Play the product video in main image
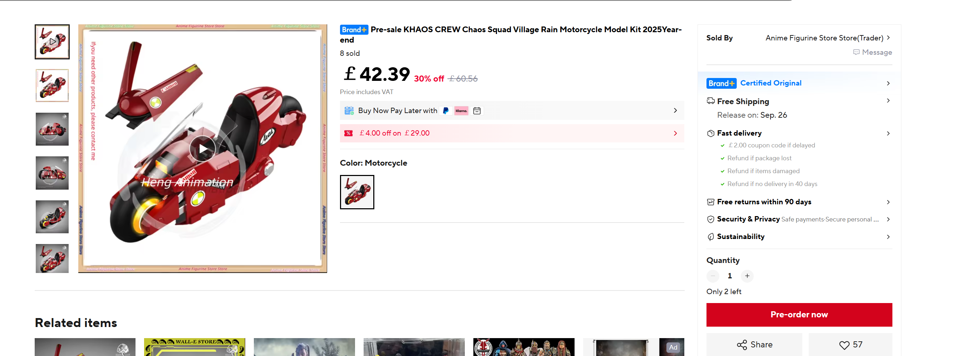The image size is (980, 356). [x=202, y=148]
